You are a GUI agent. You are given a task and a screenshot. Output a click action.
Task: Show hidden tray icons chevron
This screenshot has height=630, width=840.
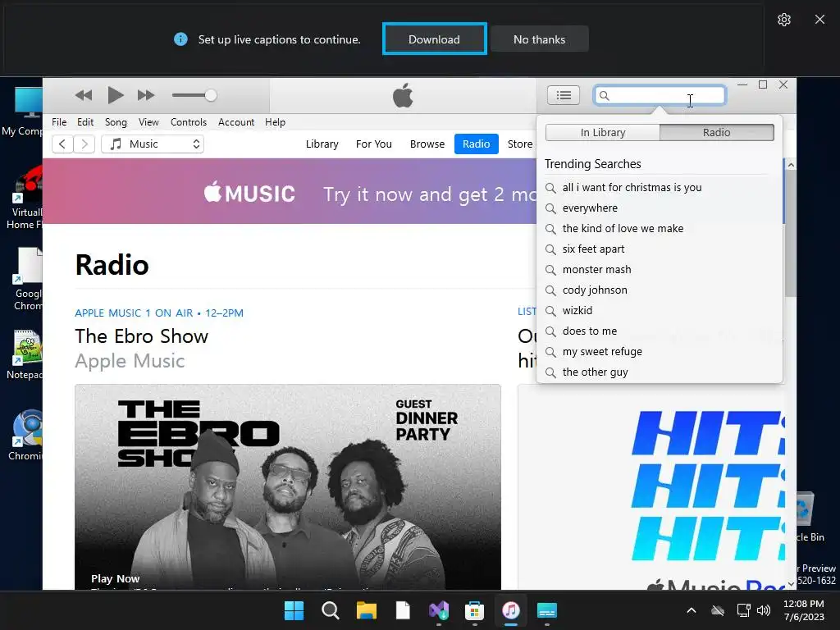(692, 610)
